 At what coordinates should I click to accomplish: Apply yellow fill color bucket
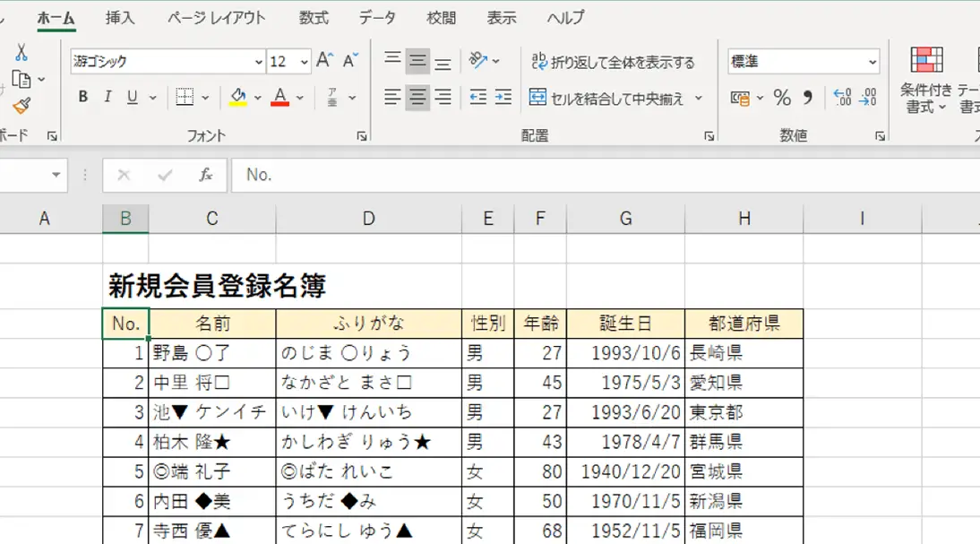pyautogui.click(x=238, y=97)
